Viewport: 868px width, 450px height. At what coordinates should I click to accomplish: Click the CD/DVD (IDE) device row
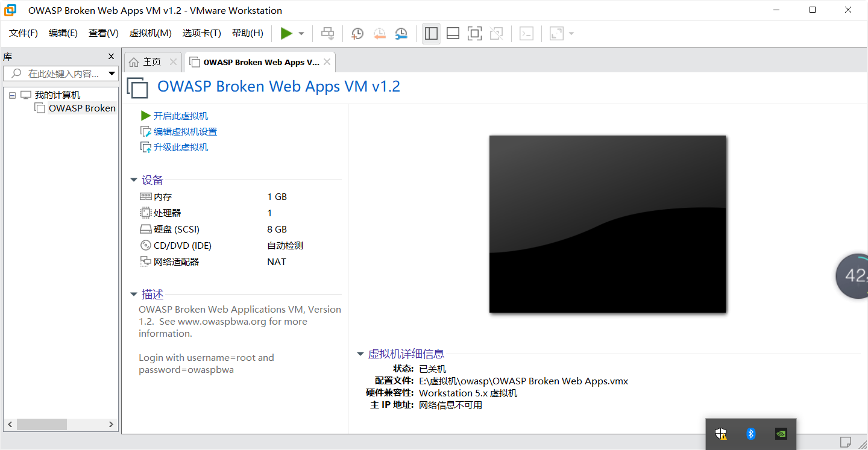[x=240, y=246]
